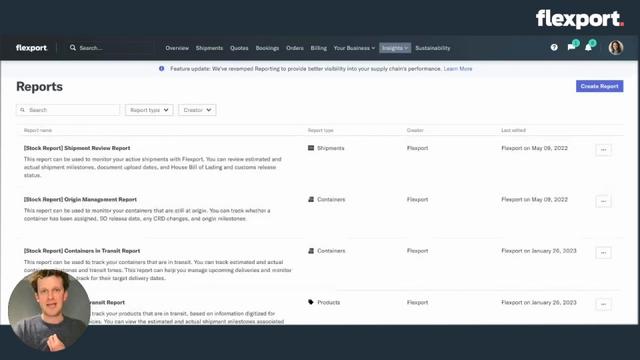Viewport: 640px width, 360px height.
Task: Click 'Flexport on May 09, 2022' in Origin Management row
Action: tap(534, 199)
